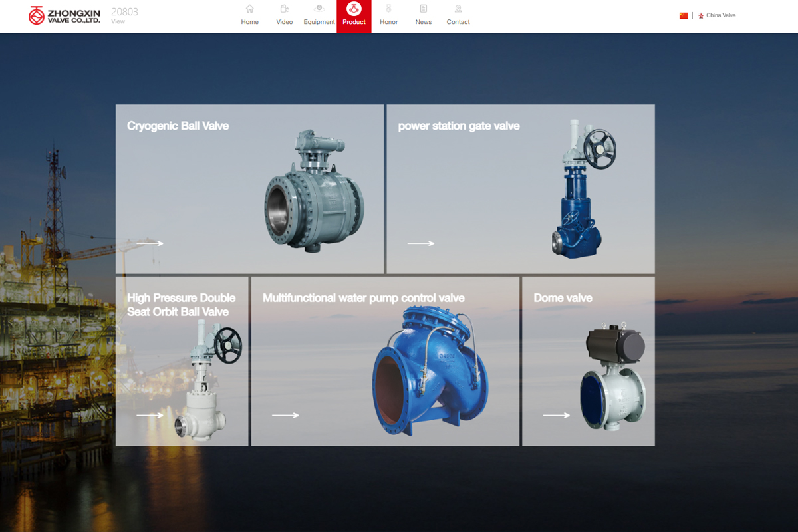This screenshot has width=798, height=532.
Task: Switch language via the Chinese flag icon
Action: [684, 15]
